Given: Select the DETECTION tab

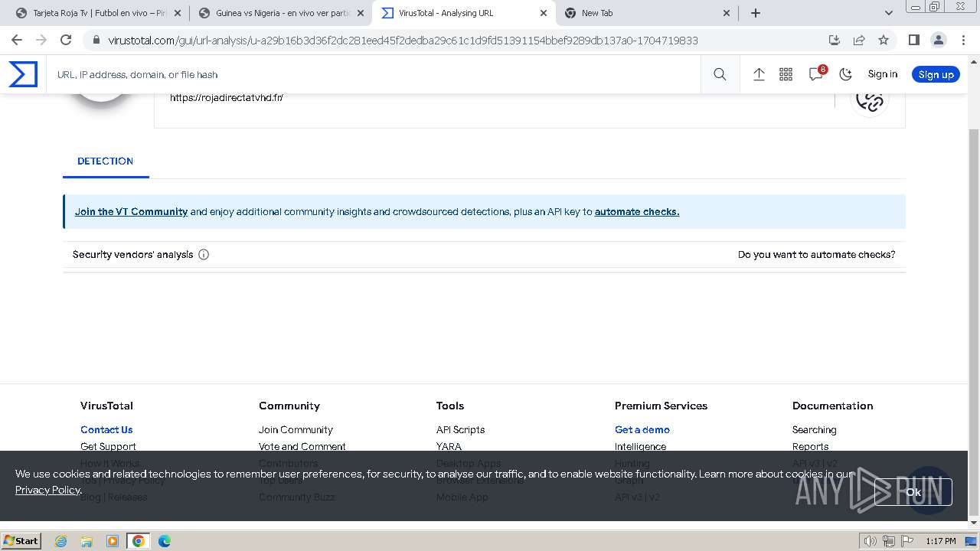Looking at the screenshot, I should 106,161.
